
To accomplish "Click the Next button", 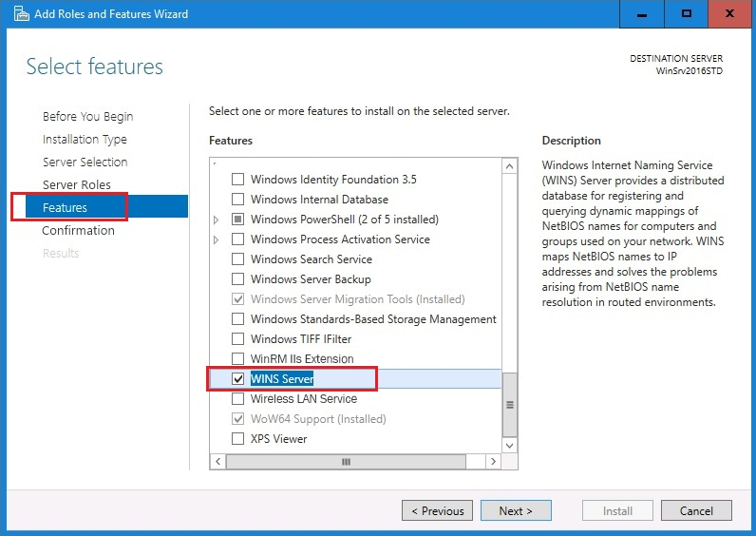I will [x=515, y=510].
